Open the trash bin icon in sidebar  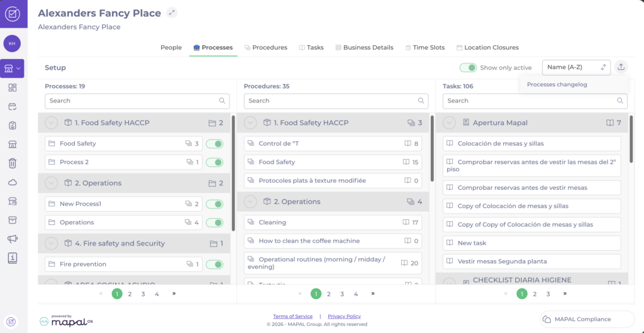(x=13, y=163)
